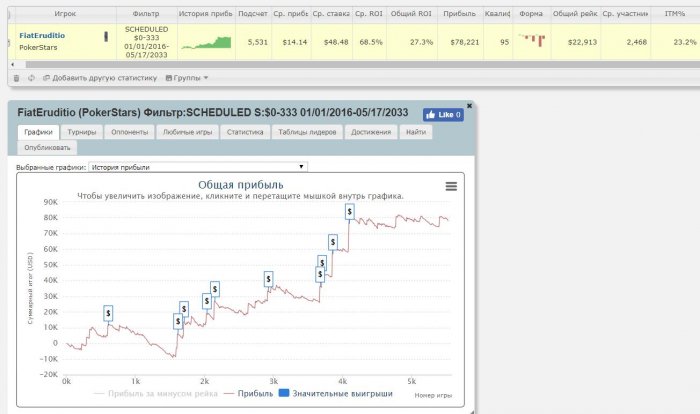Sort by the Игрок column header

tap(65, 14)
